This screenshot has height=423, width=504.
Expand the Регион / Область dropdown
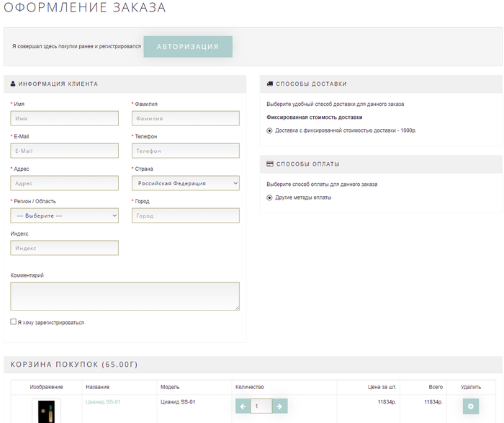coord(65,215)
